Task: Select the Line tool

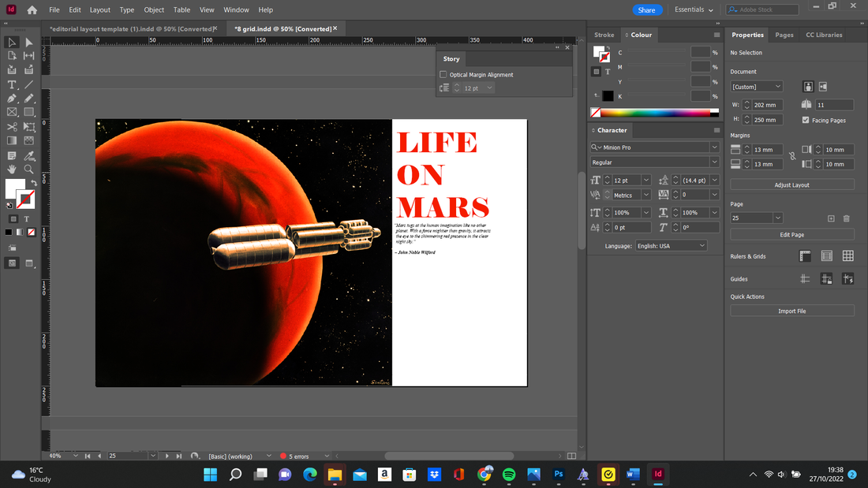Action: [28, 84]
